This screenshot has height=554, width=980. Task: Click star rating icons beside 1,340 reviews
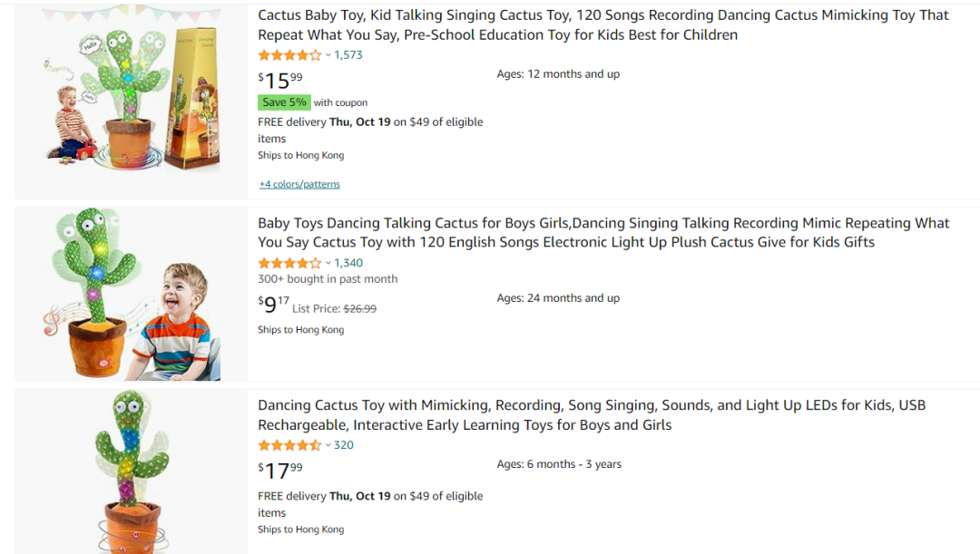point(289,264)
